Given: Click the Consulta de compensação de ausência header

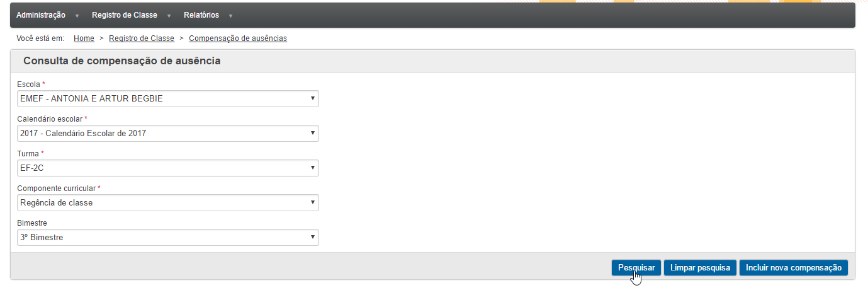Looking at the screenshot, I should [x=122, y=61].
